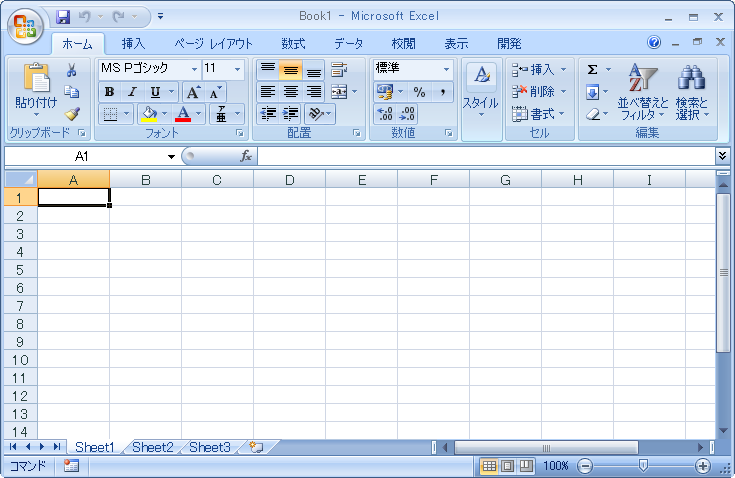Viewport: 735px width, 478px height.
Task: Click the Redo icon
Action: click(x=119, y=17)
